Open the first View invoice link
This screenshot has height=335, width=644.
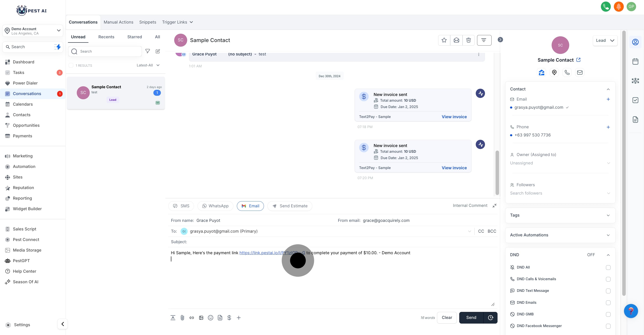pos(454,117)
